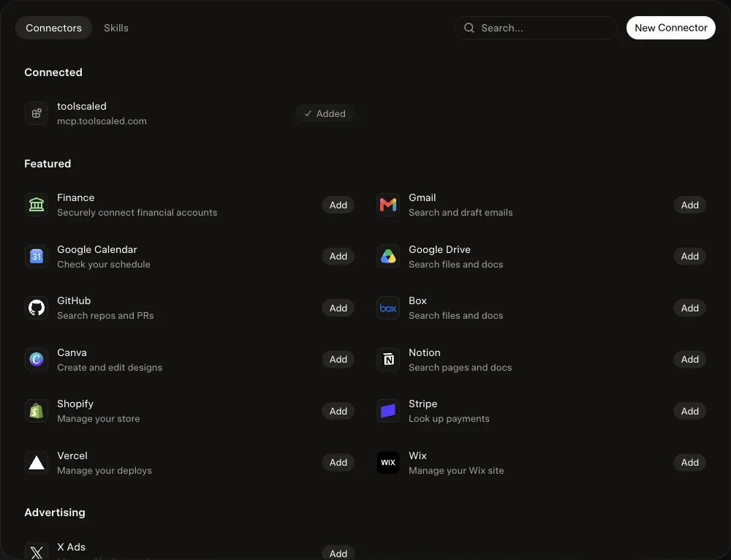Click 'Check your schedule' description
Image resolution: width=731 pixels, height=560 pixels.
pos(104,265)
